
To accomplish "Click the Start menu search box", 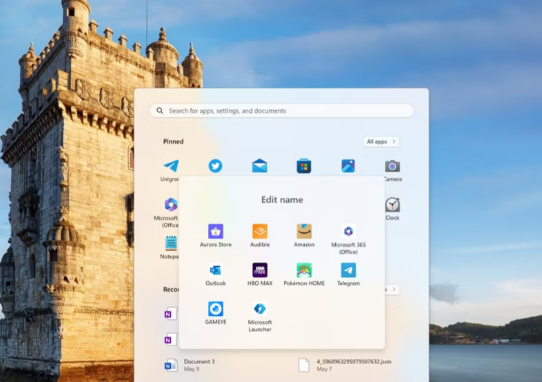I will 281,111.
